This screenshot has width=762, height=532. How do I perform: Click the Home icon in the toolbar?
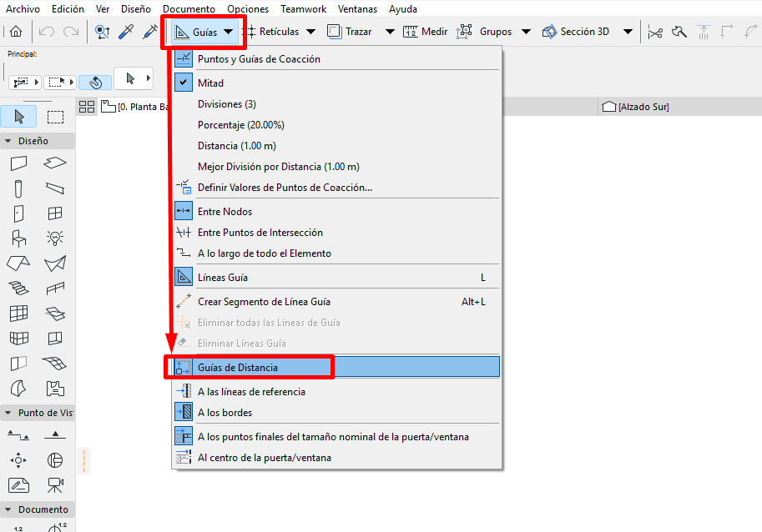(x=16, y=32)
